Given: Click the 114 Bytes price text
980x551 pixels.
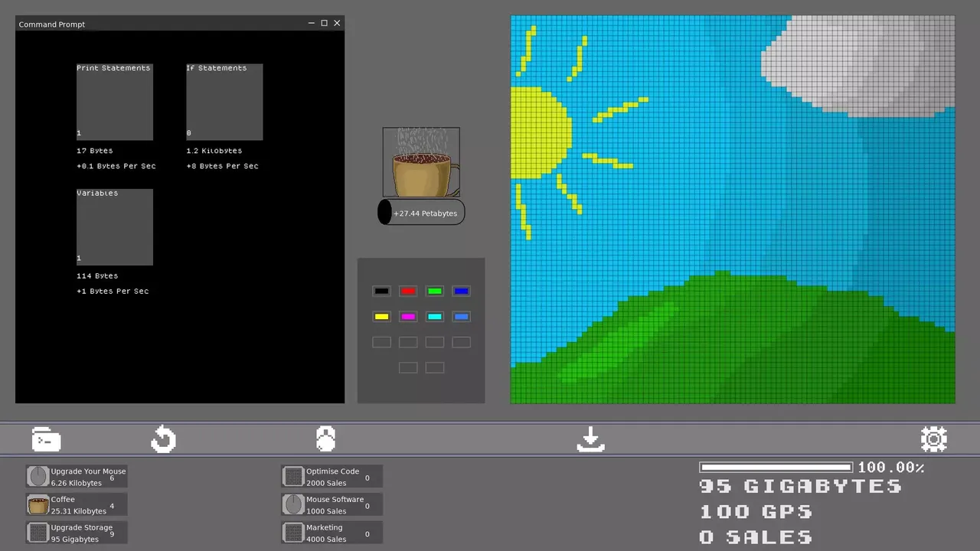Looking at the screenshot, I should (x=97, y=275).
